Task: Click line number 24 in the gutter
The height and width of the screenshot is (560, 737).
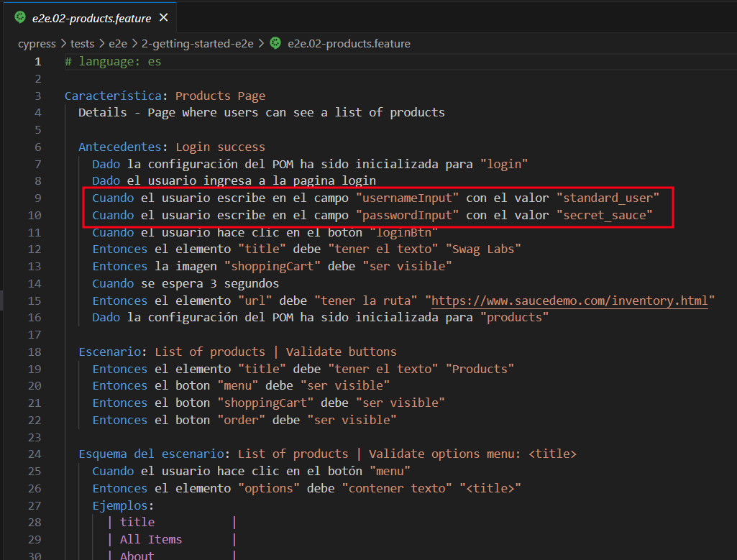Action: click(x=35, y=454)
